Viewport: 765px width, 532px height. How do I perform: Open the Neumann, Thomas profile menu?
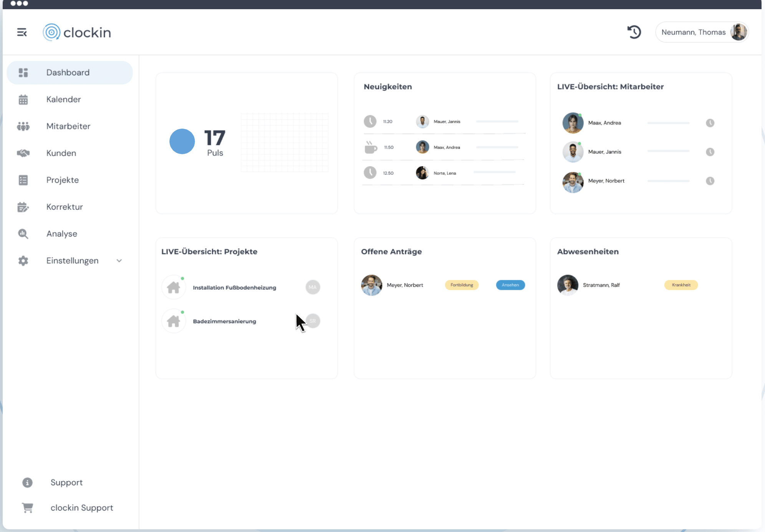pos(702,32)
